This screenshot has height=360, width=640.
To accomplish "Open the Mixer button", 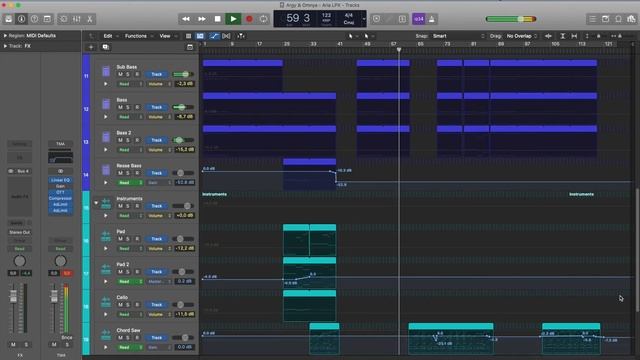I will click(x=77, y=19).
